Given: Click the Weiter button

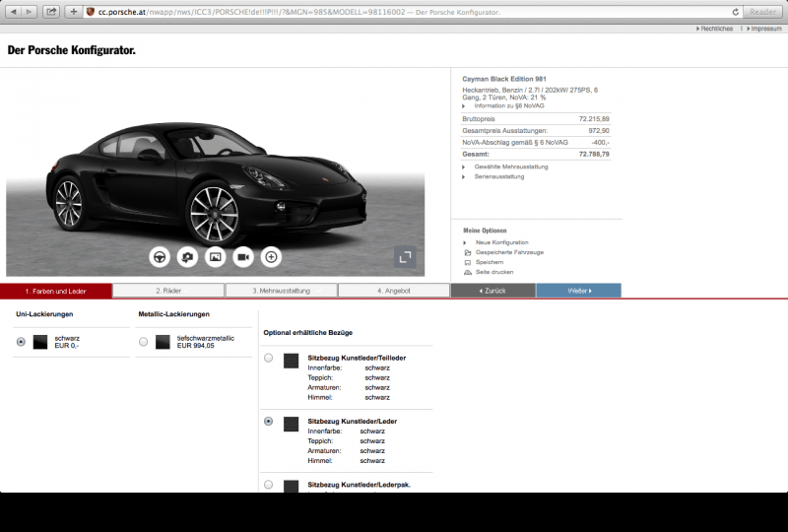Looking at the screenshot, I should pos(579,291).
